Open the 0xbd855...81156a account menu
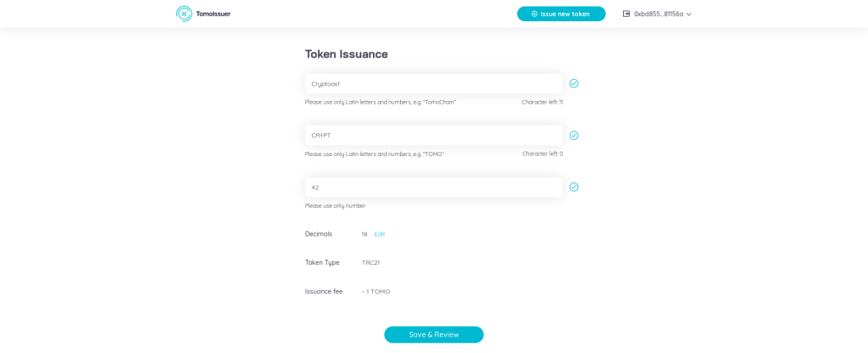This screenshot has height=353, width=868. point(659,14)
